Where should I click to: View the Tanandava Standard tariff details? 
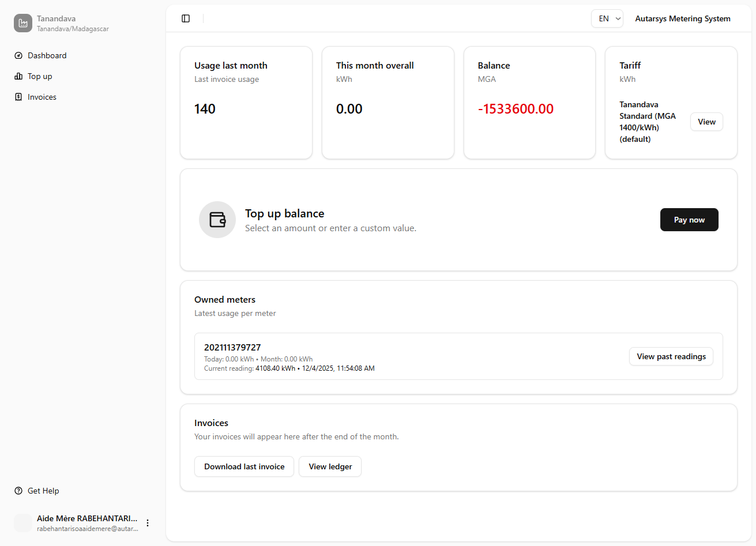pos(706,122)
